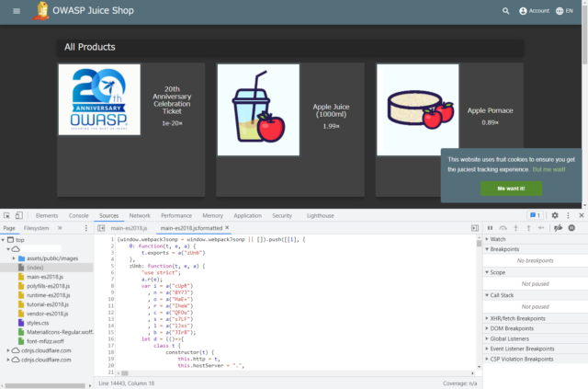Accept cookies with Me want it!

pos(511,189)
